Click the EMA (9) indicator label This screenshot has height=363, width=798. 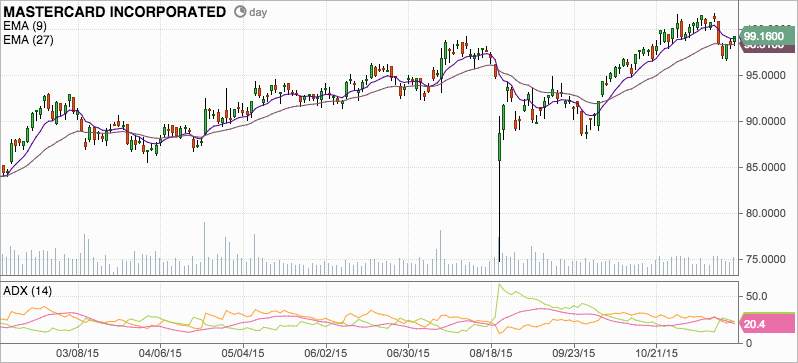click(25, 26)
